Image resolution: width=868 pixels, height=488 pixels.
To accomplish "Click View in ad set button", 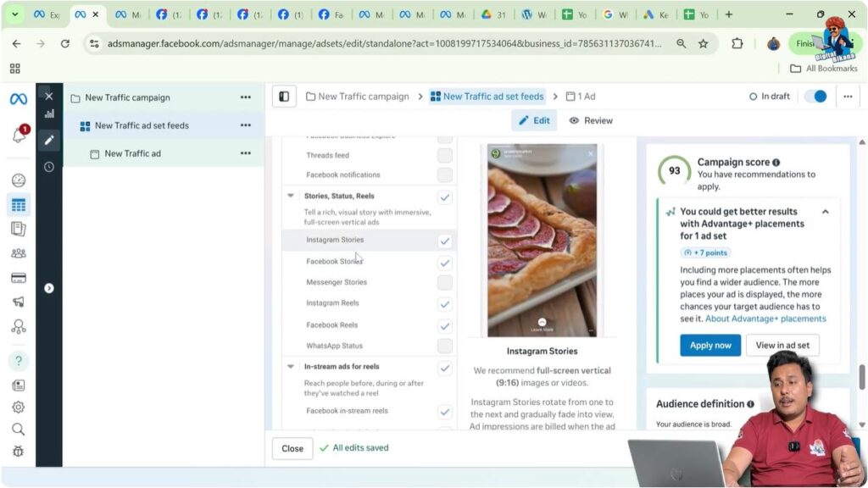I will tap(782, 346).
